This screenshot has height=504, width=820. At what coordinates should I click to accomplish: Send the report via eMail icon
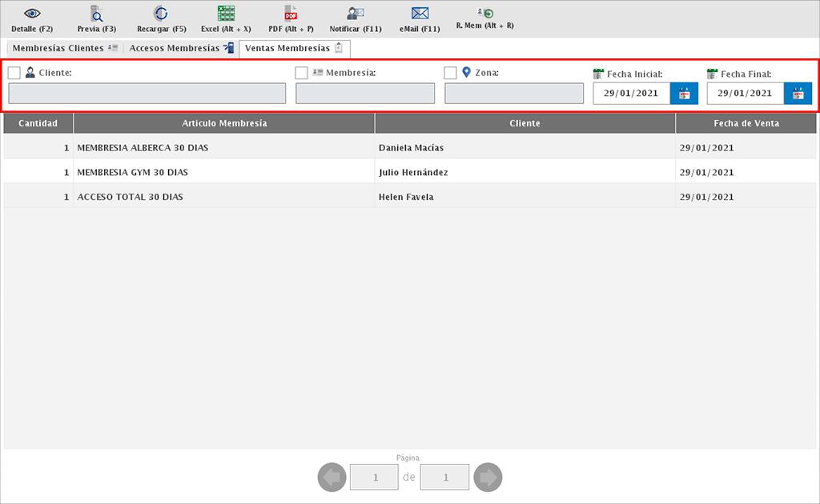click(420, 14)
